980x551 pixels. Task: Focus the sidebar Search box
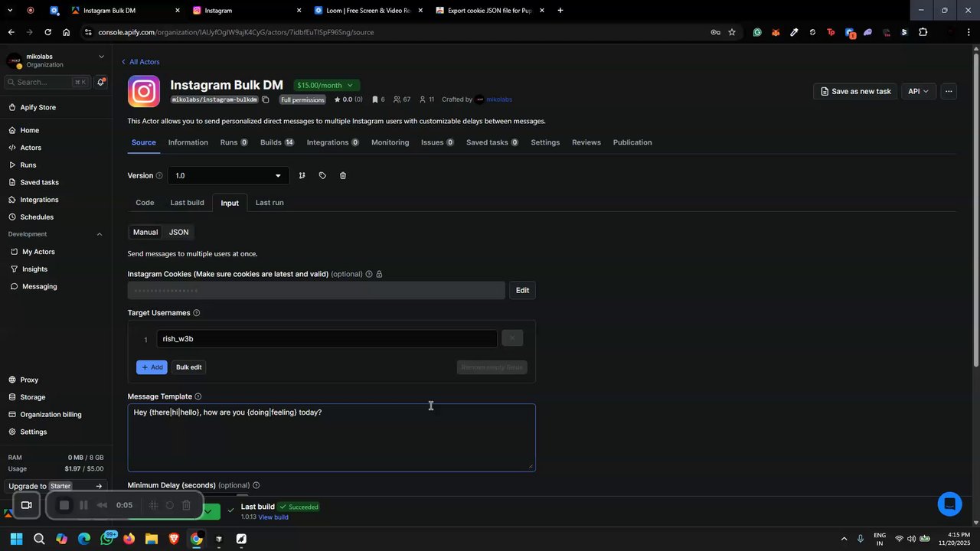pos(47,82)
